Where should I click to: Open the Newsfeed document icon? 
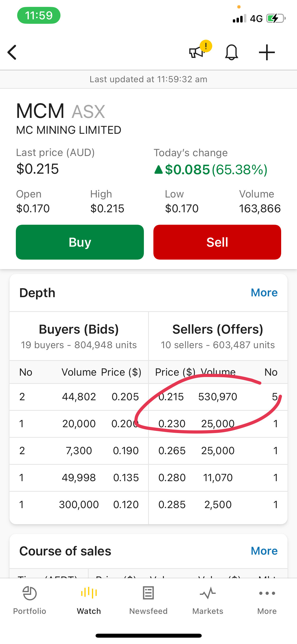coord(148,593)
